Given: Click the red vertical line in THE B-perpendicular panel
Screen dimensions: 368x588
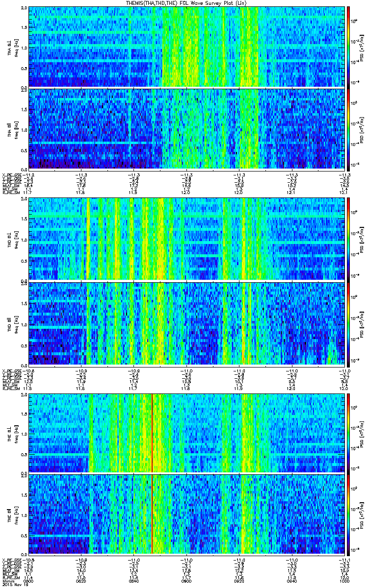Looking at the screenshot, I should click(153, 432).
